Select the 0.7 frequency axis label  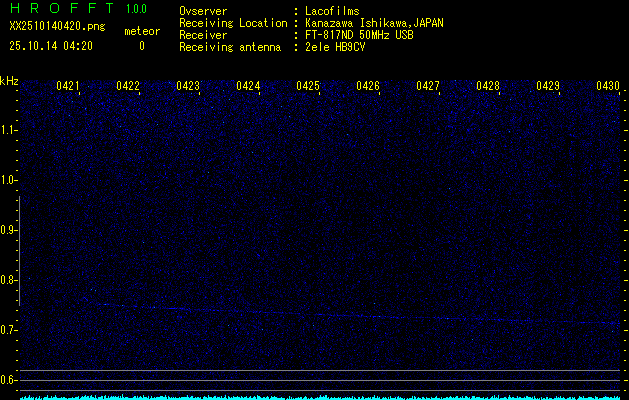pos(9,330)
